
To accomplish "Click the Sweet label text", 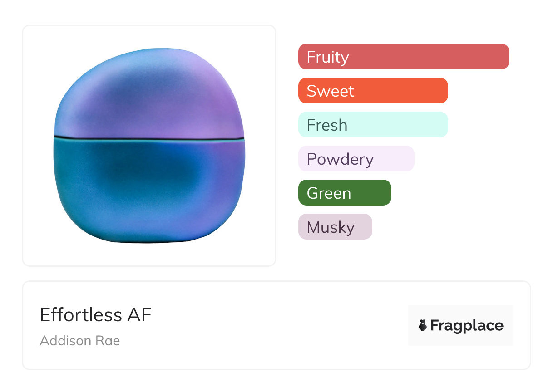I will click(x=330, y=91).
